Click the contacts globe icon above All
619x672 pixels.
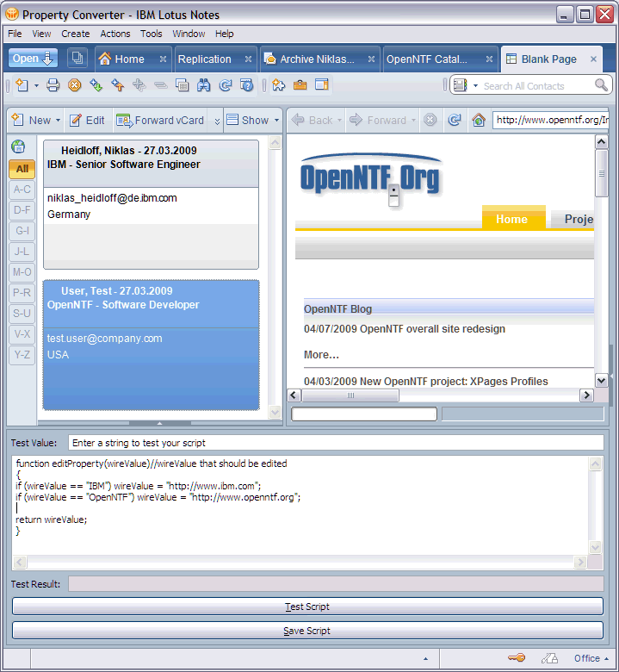(18, 147)
